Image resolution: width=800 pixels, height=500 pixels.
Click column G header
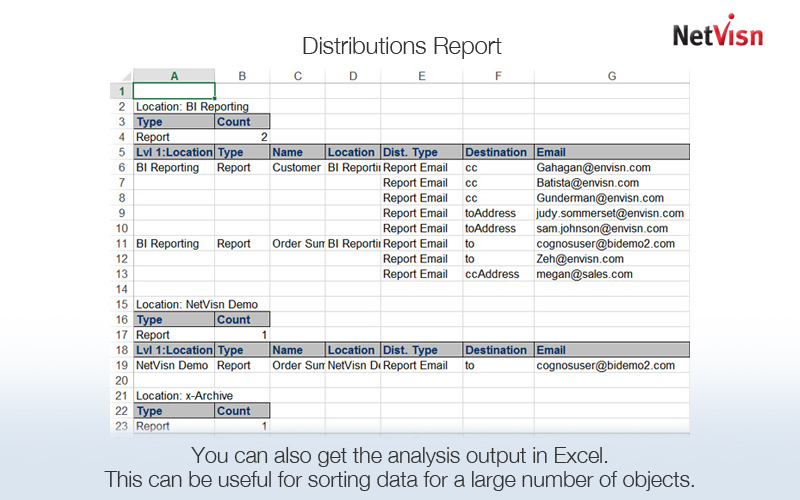pos(612,76)
